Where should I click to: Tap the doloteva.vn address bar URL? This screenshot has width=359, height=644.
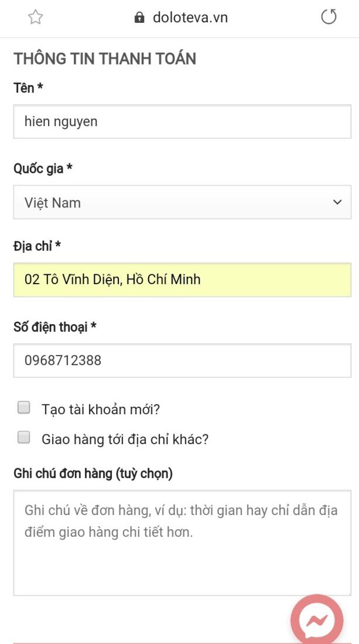coord(190,18)
